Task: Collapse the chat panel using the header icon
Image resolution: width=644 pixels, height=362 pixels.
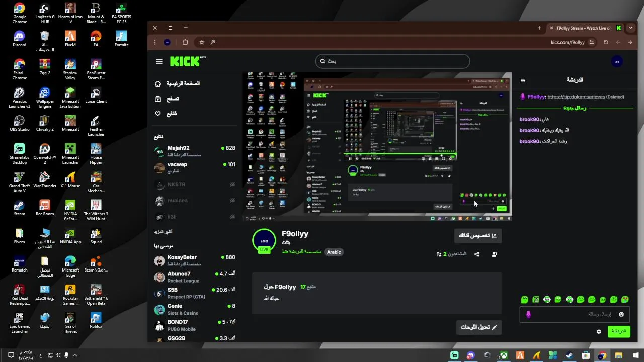Action: 523,80
